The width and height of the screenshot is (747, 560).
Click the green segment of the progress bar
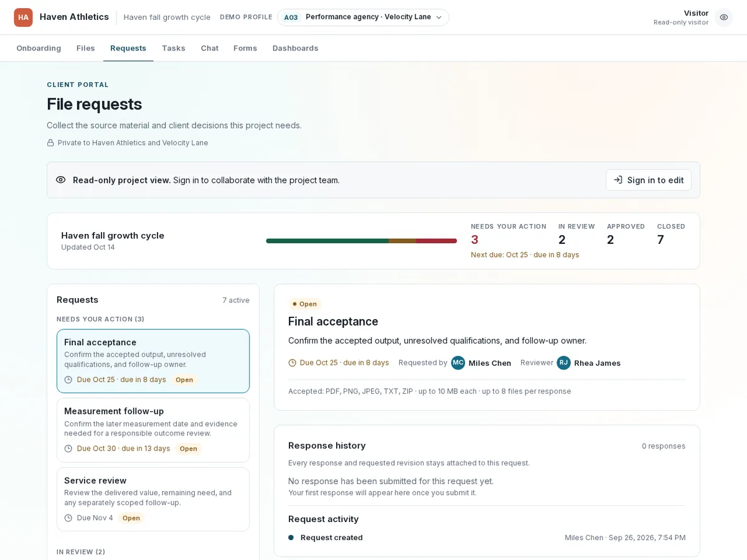click(x=327, y=241)
